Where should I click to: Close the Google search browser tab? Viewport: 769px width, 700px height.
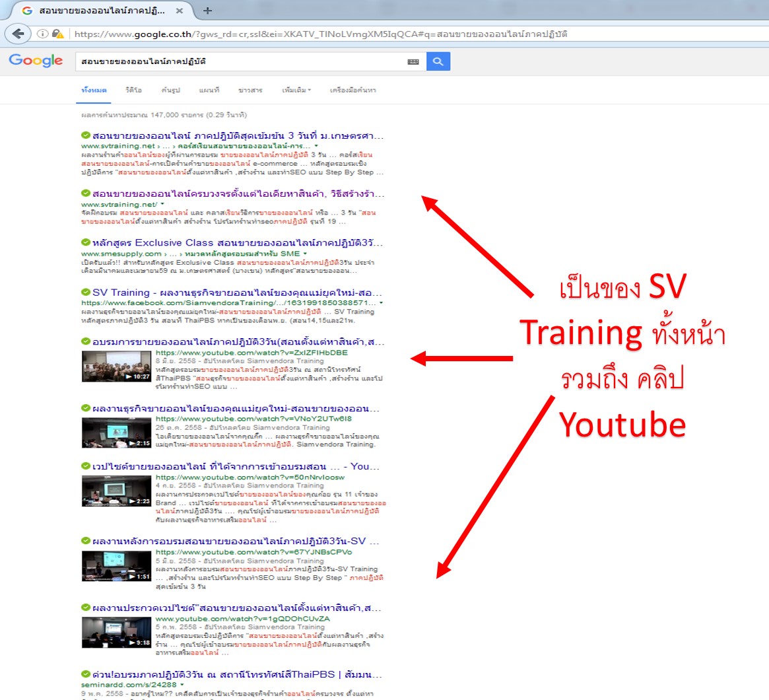click(180, 11)
